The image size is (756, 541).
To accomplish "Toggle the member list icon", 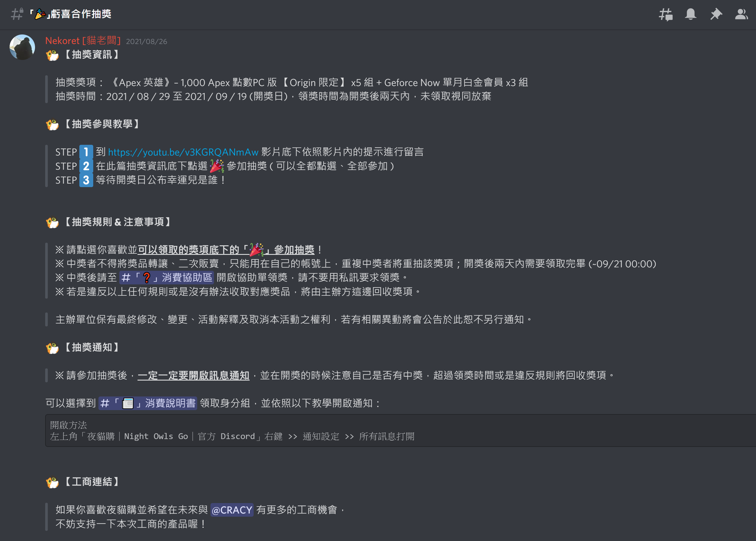I will click(741, 14).
